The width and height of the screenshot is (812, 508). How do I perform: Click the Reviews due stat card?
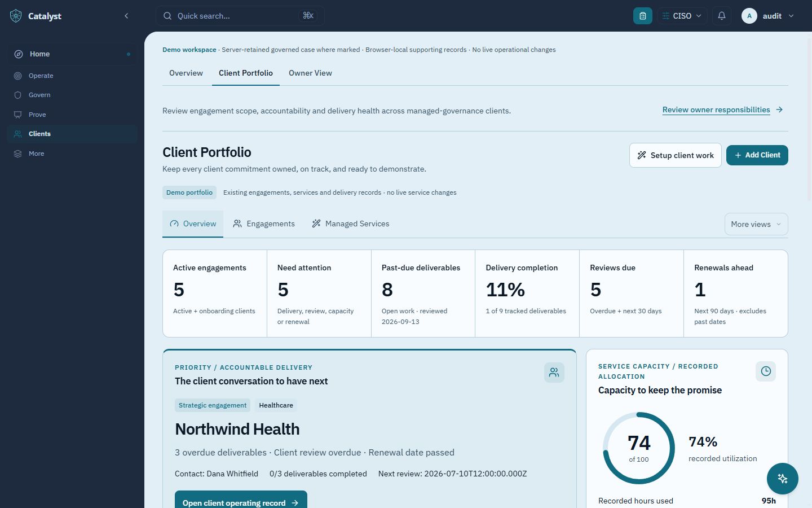point(632,294)
